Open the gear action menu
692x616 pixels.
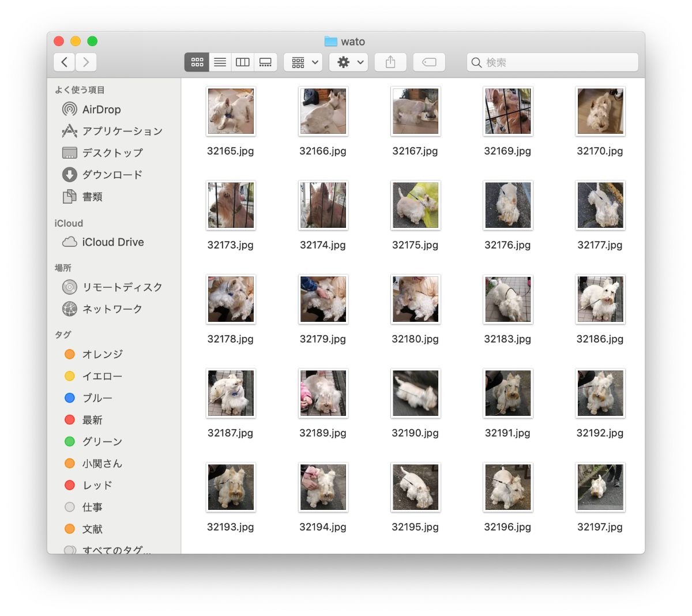(x=349, y=62)
